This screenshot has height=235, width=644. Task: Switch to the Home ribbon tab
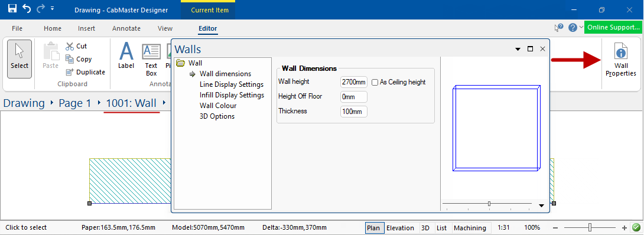[x=53, y=28]
